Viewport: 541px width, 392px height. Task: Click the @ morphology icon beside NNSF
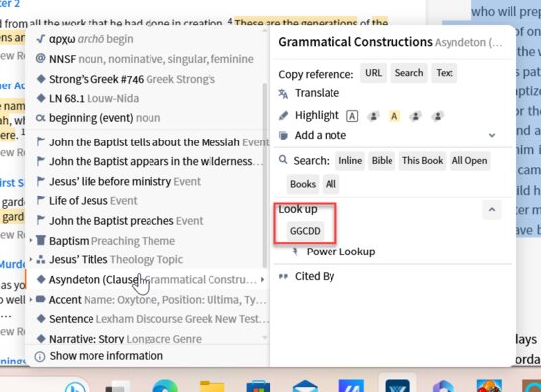tap(40, 59)
